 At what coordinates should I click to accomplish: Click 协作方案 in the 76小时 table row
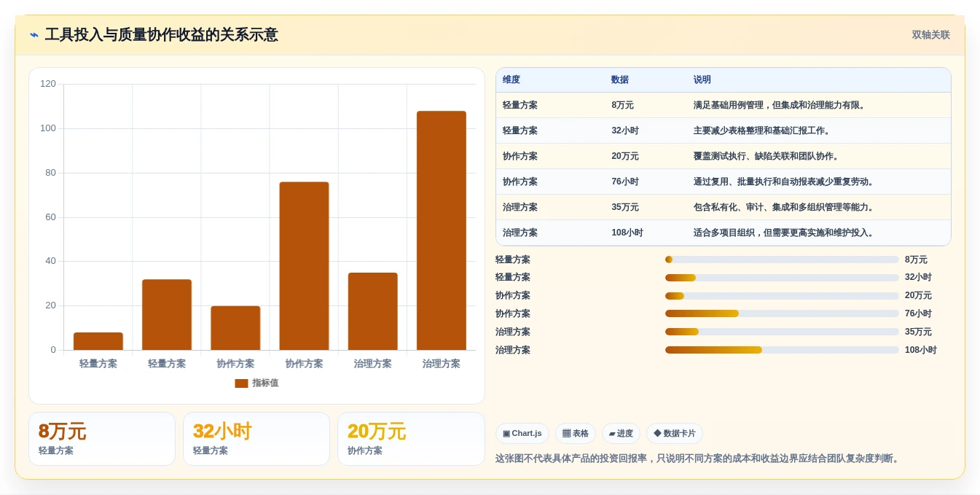[520, 182]
